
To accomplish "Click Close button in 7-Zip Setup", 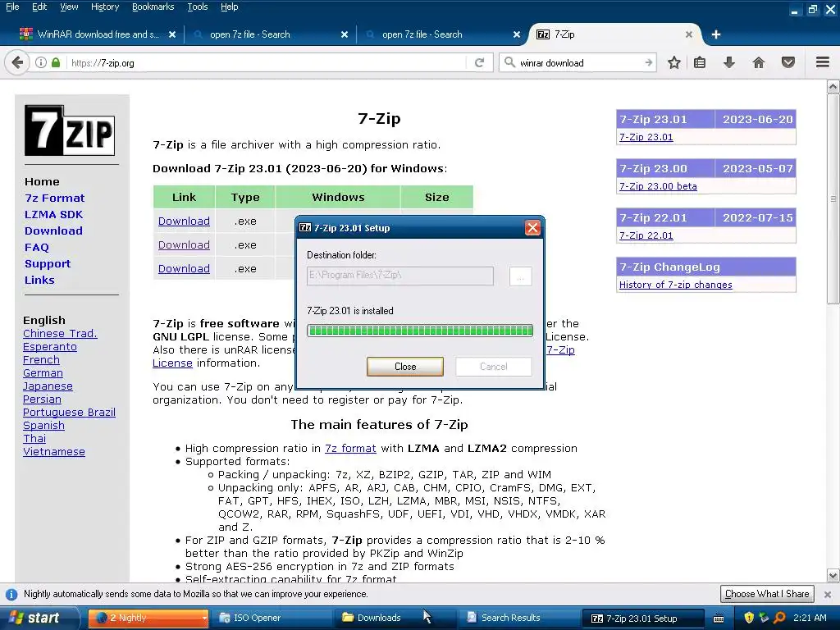I will pyautogui.click(x=405, y=367).
